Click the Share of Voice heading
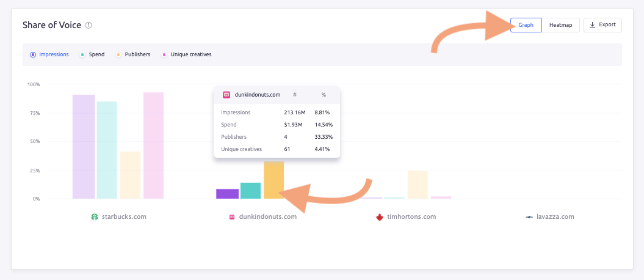This screenshot has width=644, height=280. (52, 25)
